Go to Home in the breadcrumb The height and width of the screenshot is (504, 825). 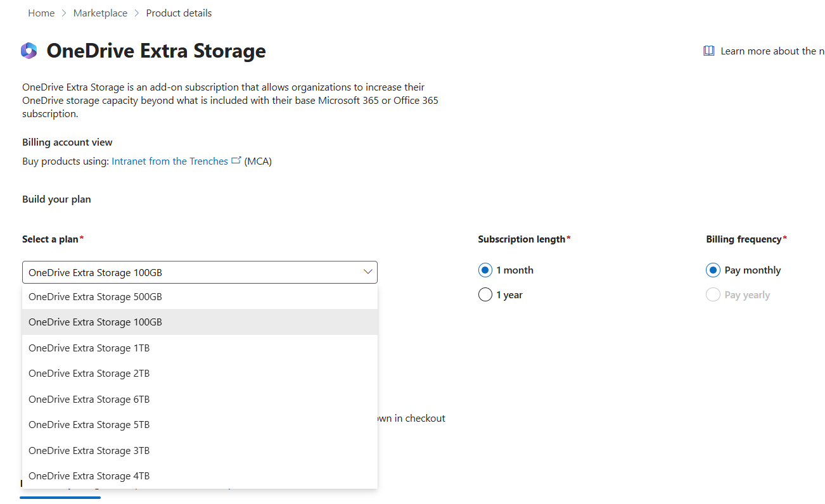41,13
